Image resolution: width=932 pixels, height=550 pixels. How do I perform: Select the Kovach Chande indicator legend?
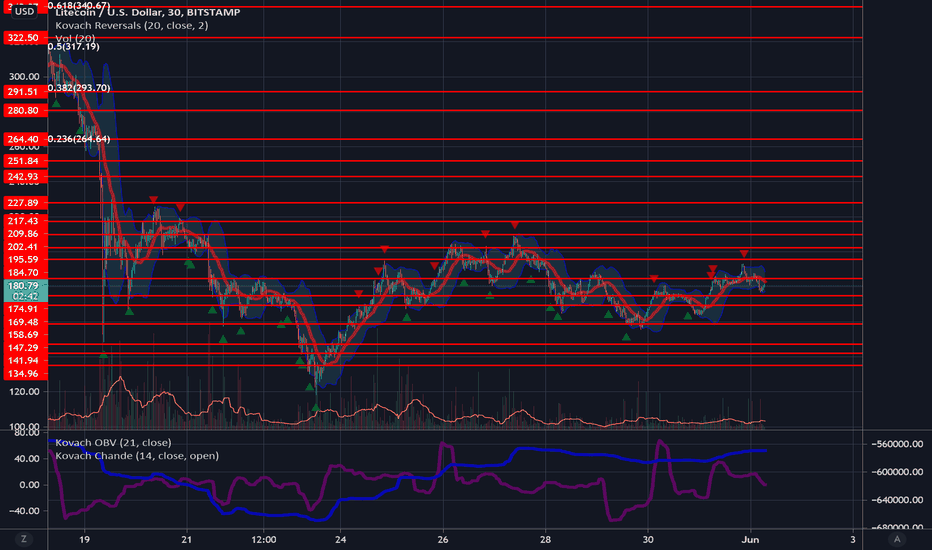click(137, 455)
